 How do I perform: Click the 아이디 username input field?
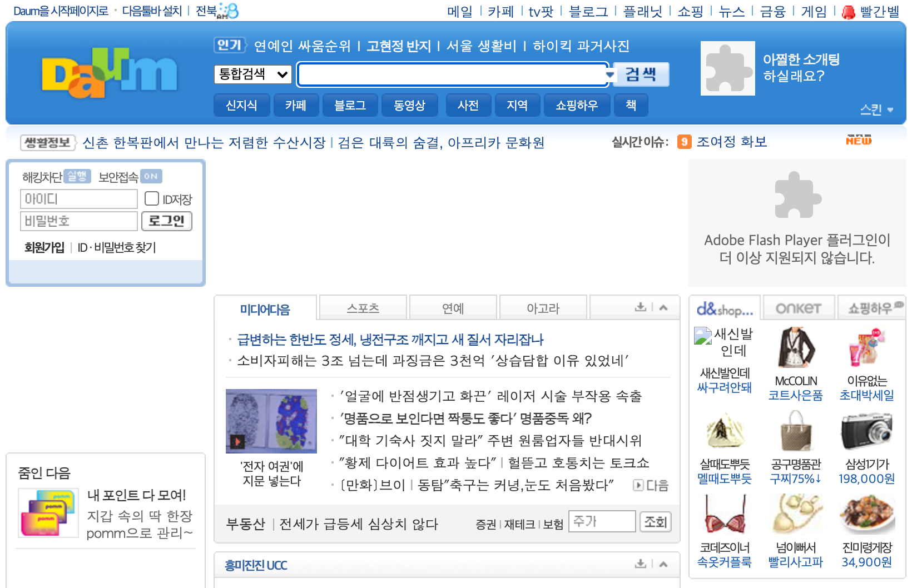[79, 198]
